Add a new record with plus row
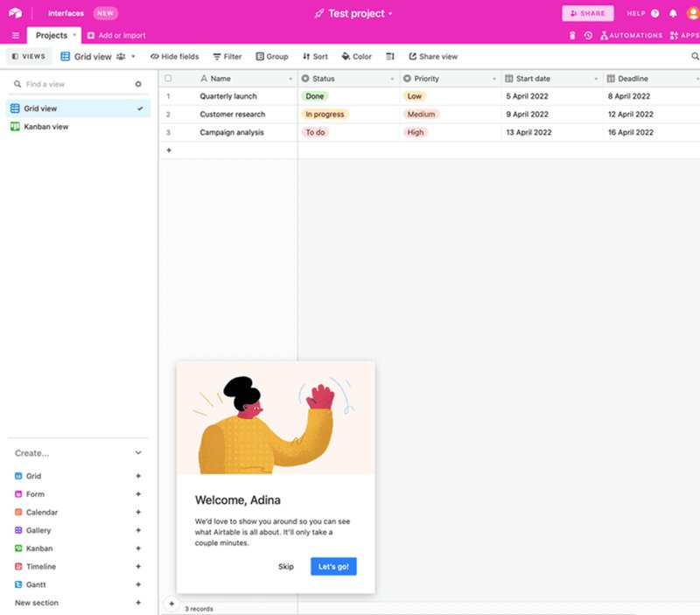 (169, 150)
